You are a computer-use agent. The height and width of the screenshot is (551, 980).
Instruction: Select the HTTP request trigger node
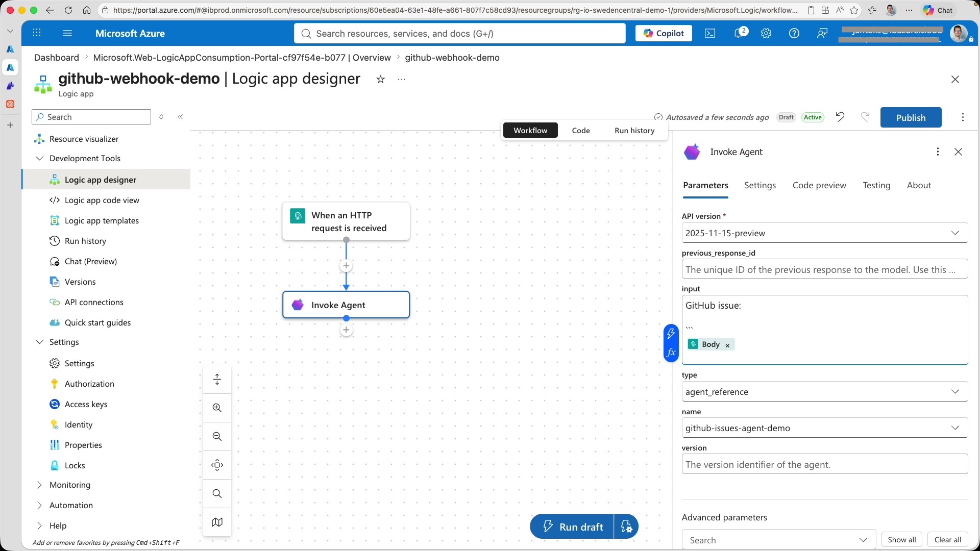pos(346,221)
